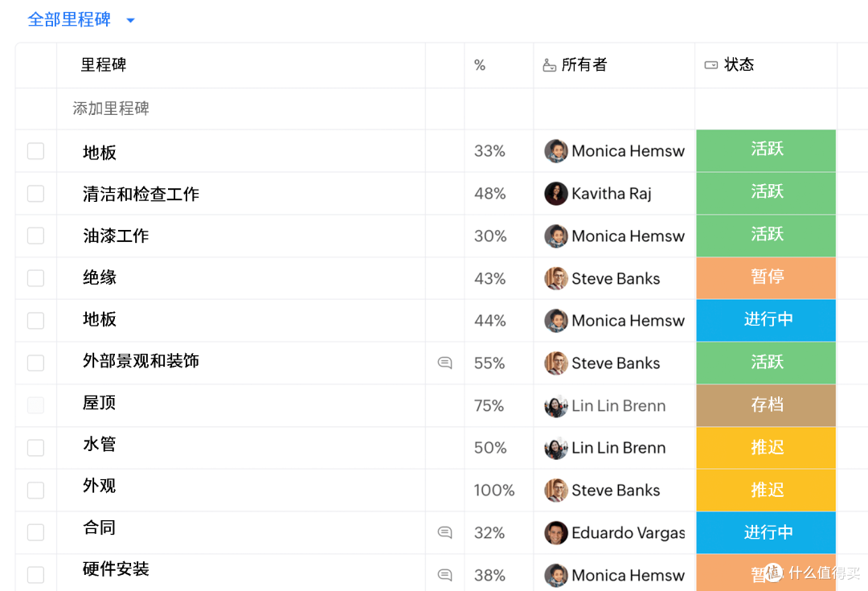Expand the 全部里程碑 view dropdown arrow

131,20
